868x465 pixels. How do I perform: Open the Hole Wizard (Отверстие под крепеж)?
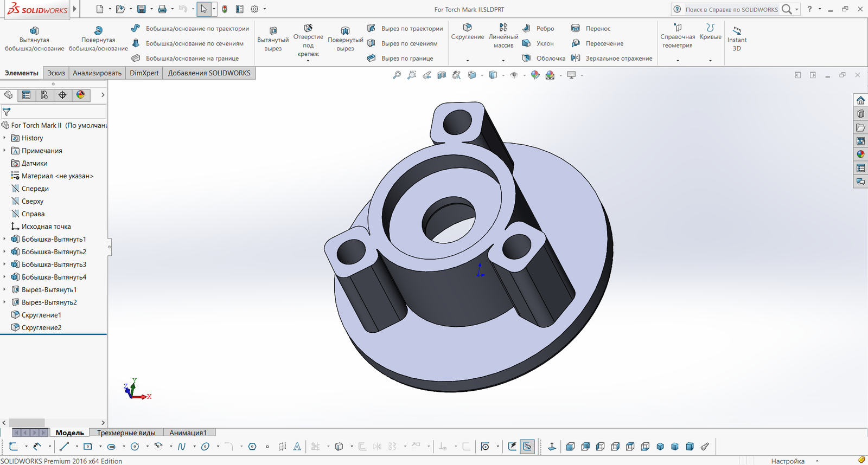(308, 28)
